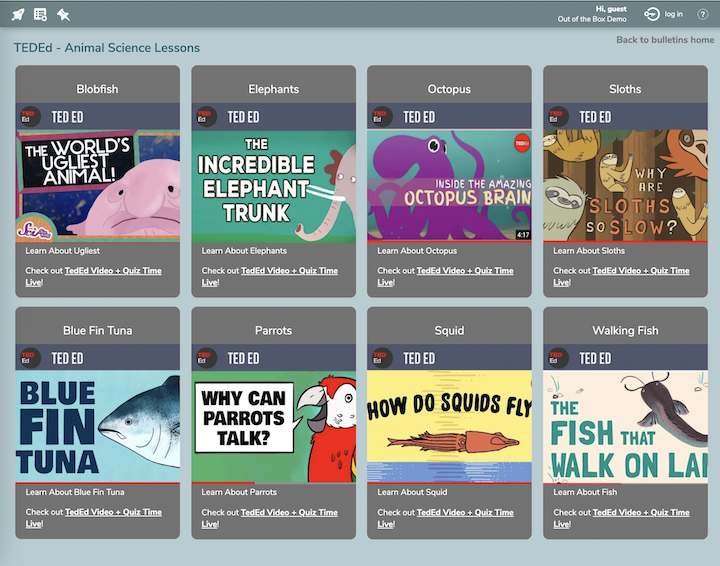Play the World's Ugliest Animal video thumbnail

pyautogui.click(x=98, y=185)
